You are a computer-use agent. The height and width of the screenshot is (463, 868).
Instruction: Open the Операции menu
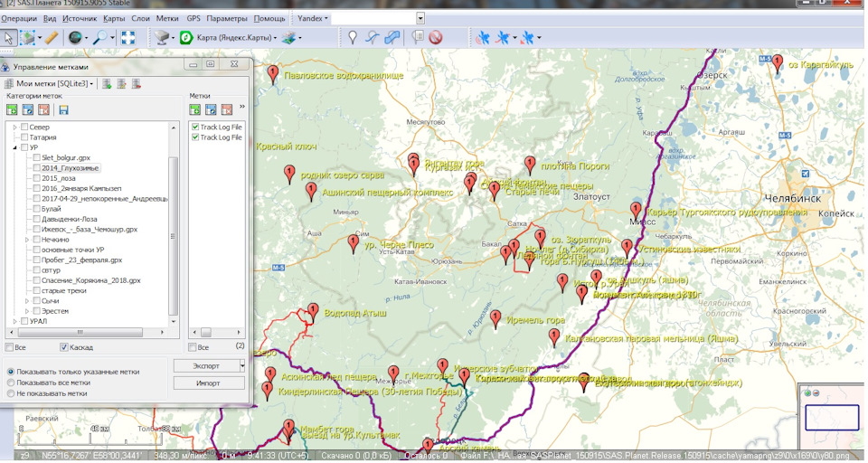pos(19,18)
